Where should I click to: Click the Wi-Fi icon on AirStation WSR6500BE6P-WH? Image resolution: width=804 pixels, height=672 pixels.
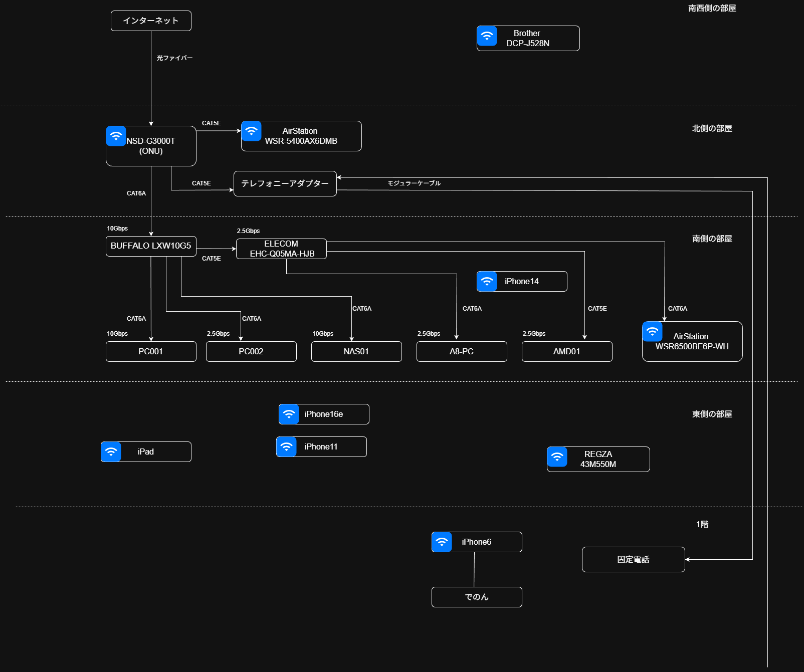(x=652, y=331)
